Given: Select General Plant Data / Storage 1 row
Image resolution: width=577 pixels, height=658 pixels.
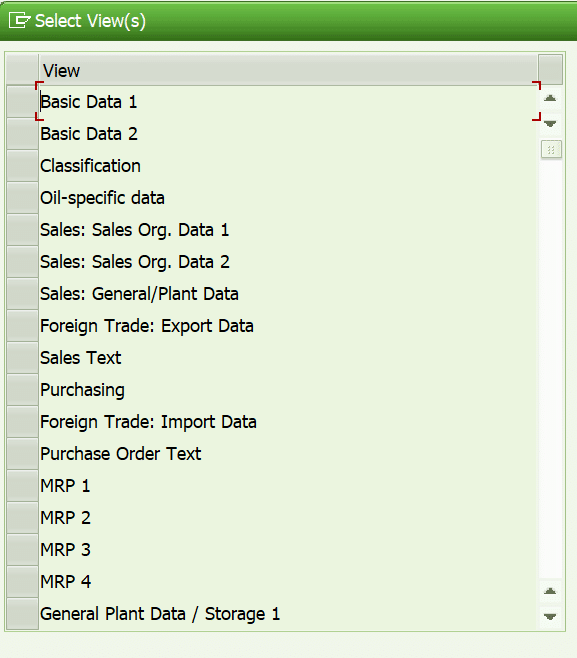Looking at the screenshot, I should [x=289, y=614].
